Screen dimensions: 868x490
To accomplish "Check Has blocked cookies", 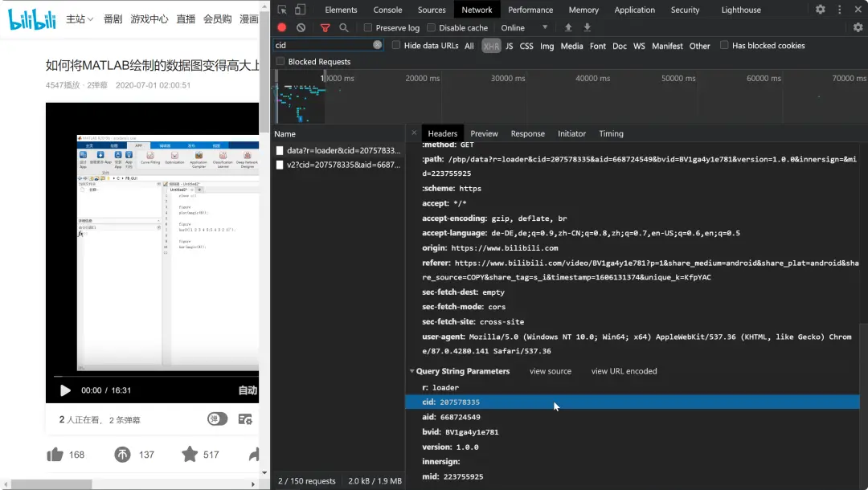I will pyautogui.click(x=724, y=45).
